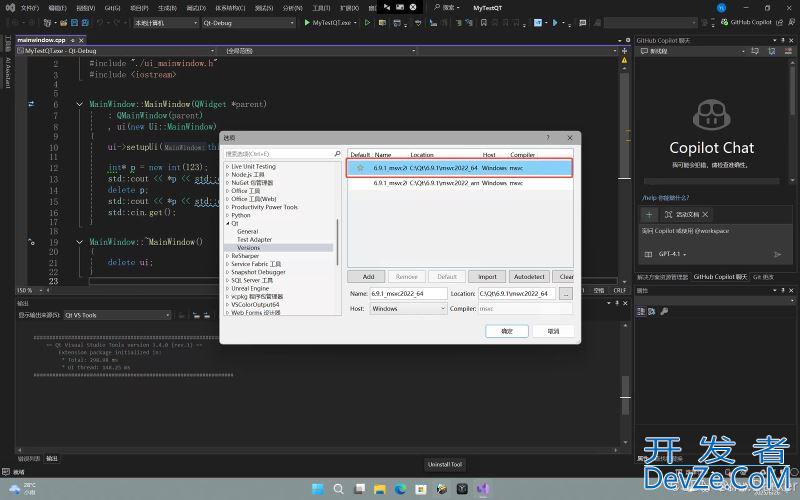Click the Import button in Qt Versions
This screenshot has height=500, width=800.
(487, 277)
